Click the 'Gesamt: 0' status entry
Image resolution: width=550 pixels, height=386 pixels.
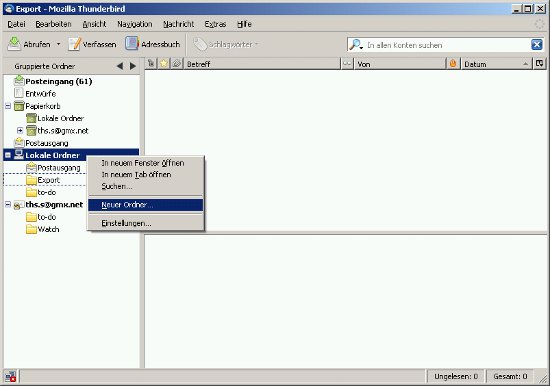coord(510,376)
